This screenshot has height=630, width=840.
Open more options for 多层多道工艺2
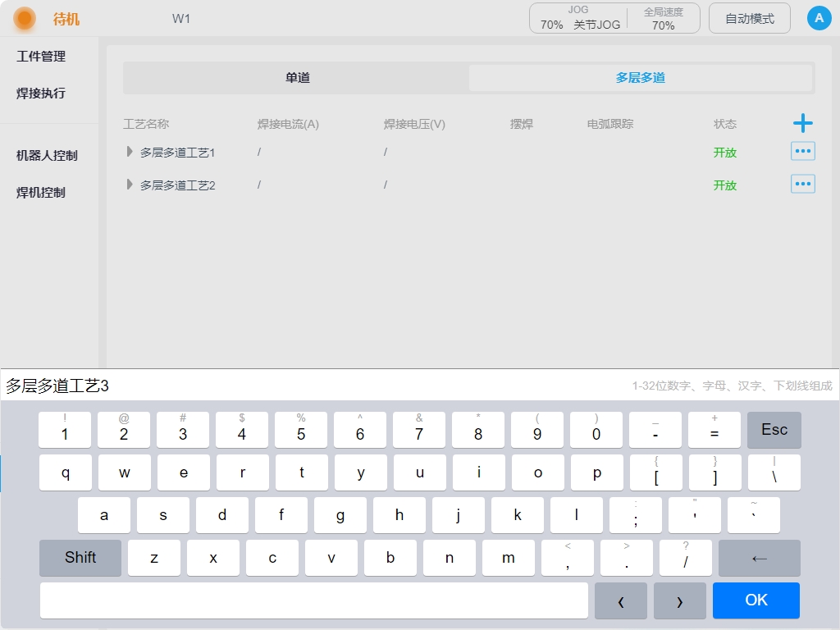802,185
